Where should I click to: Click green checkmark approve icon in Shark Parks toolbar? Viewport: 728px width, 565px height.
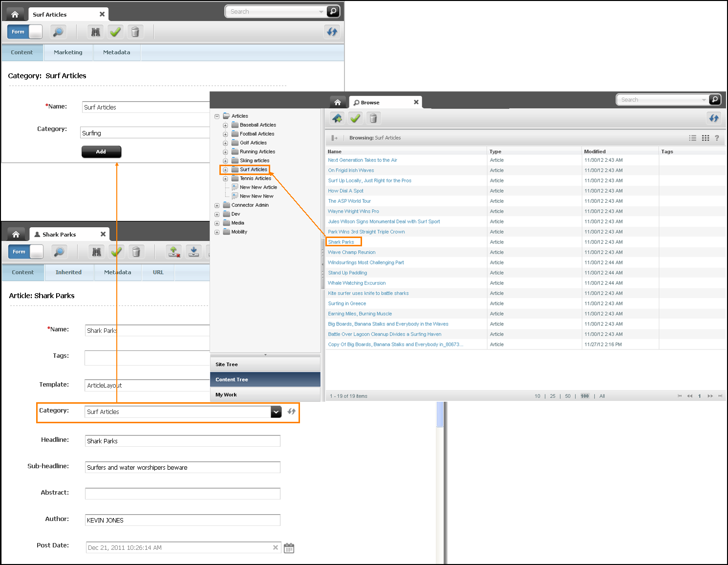pyautogui.click(x=116, y=252)
